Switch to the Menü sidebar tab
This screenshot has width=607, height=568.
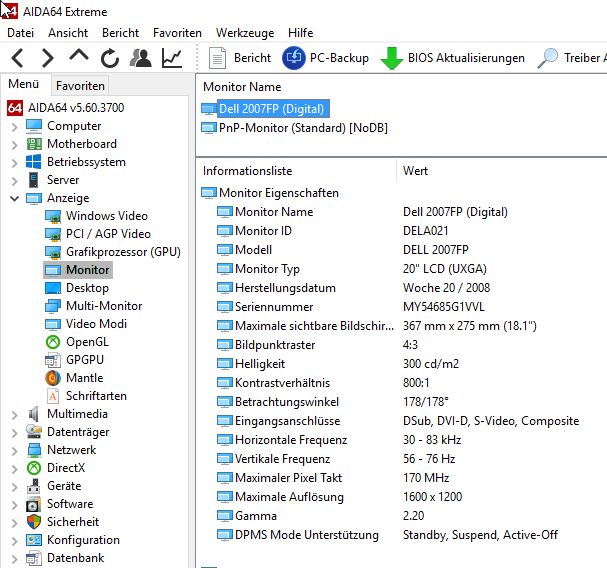pyautogui.click(x=24, y=84)
